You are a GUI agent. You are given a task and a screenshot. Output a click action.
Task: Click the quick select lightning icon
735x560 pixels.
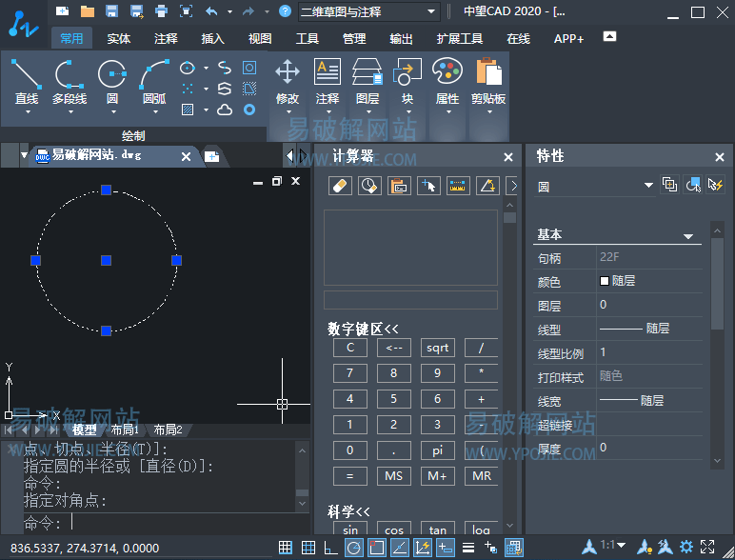coord(716,185)
